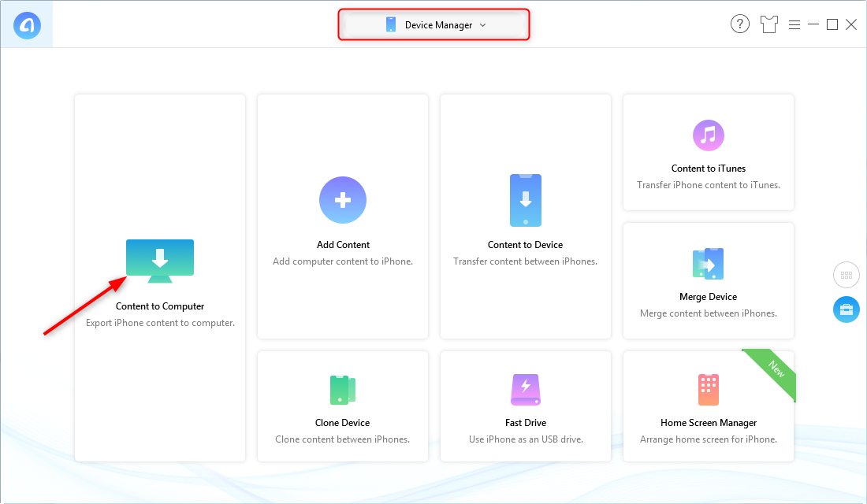Click the Content to Computer description link

(159, 322)
